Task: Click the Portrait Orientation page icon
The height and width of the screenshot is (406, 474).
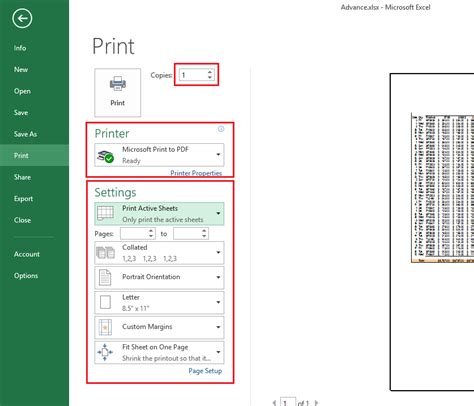Action: click(105, 277)
